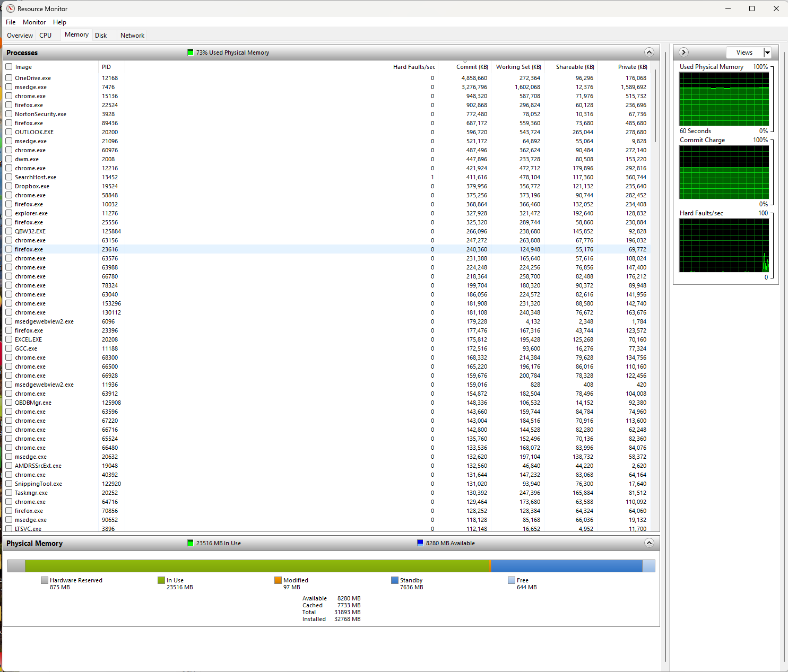
Task: Sort by the Working Set (KB) column header
Action: pyautogui.click(x=518, y=67)
